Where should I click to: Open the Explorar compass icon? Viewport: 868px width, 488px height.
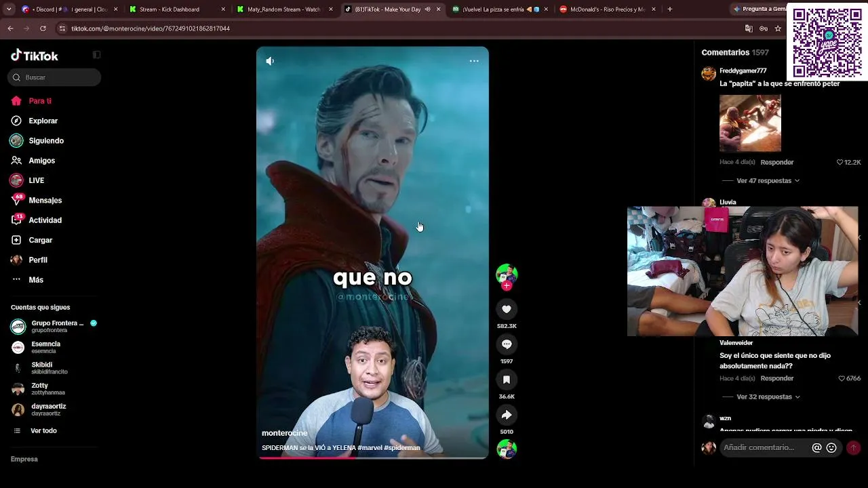16,121
